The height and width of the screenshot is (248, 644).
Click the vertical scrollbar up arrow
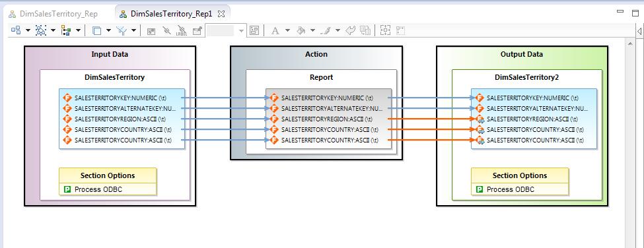point(629,44)
